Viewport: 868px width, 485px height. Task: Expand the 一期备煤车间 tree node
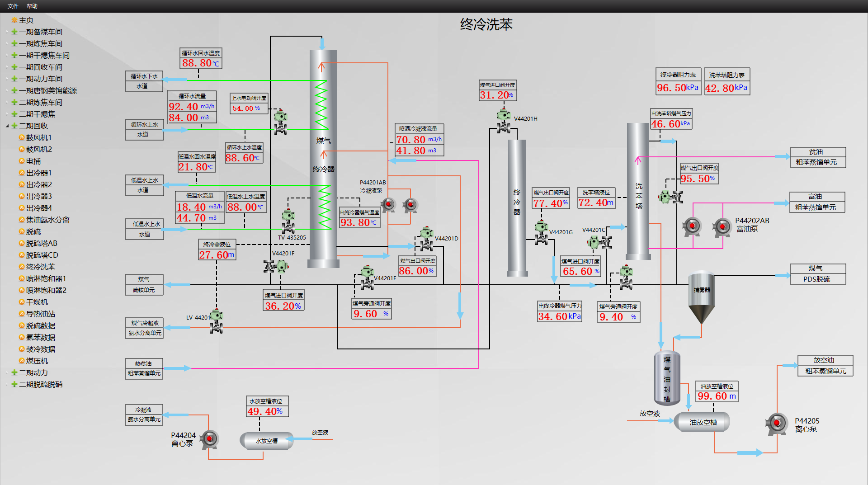click(7, 32)
